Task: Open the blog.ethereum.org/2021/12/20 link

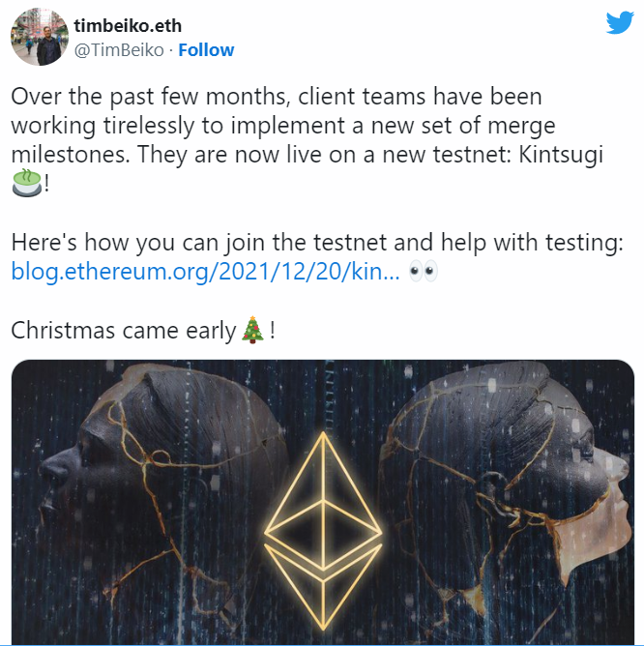Action: pyautogui.click(x=205, y=272)
